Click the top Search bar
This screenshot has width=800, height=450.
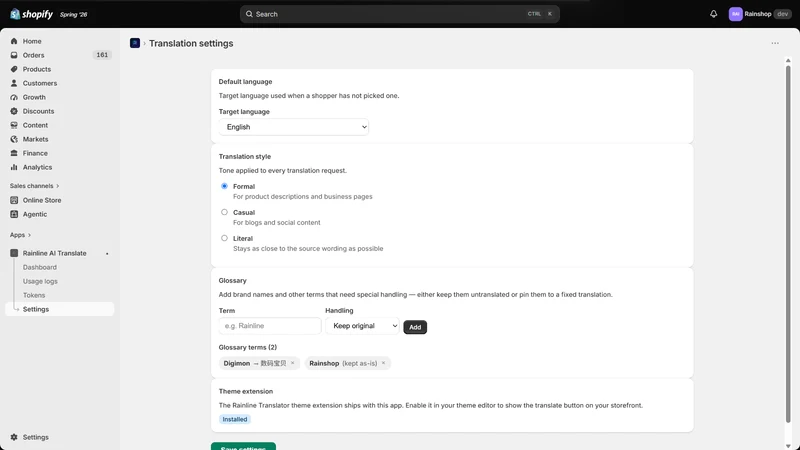click(399, 14)
